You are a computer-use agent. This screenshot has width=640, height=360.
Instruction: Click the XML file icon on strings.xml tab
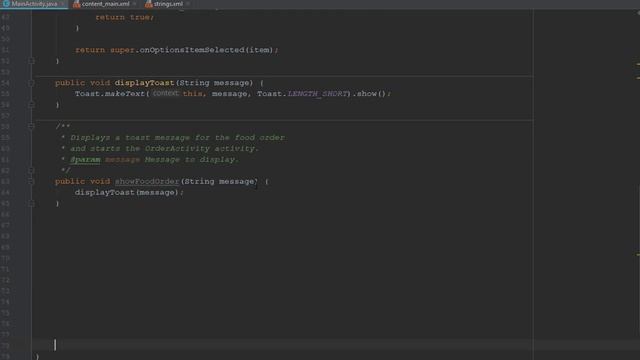pos(149,4)
